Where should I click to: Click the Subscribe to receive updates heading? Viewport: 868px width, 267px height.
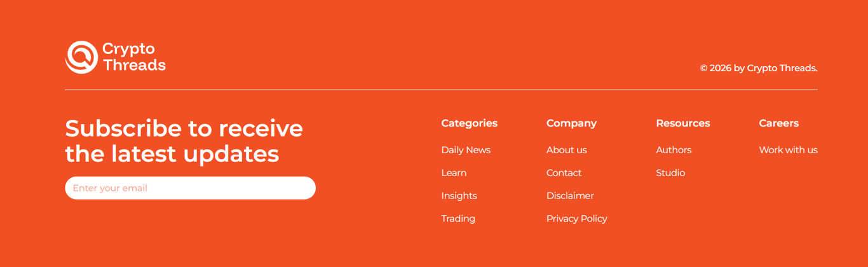click(184, 141)
